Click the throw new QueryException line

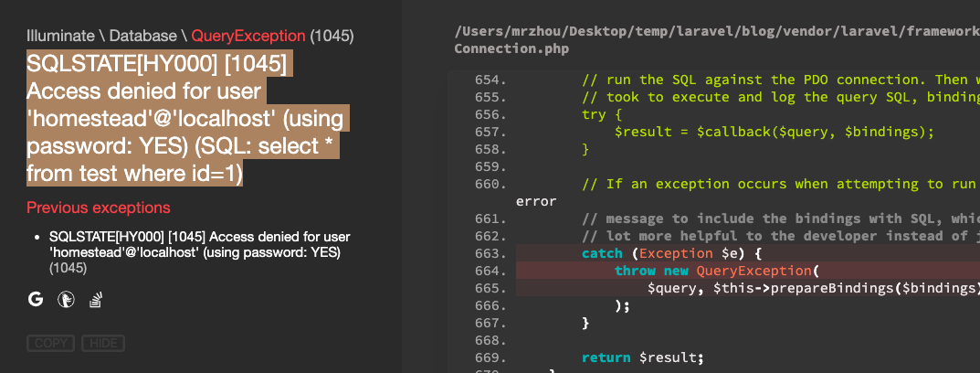712,271
